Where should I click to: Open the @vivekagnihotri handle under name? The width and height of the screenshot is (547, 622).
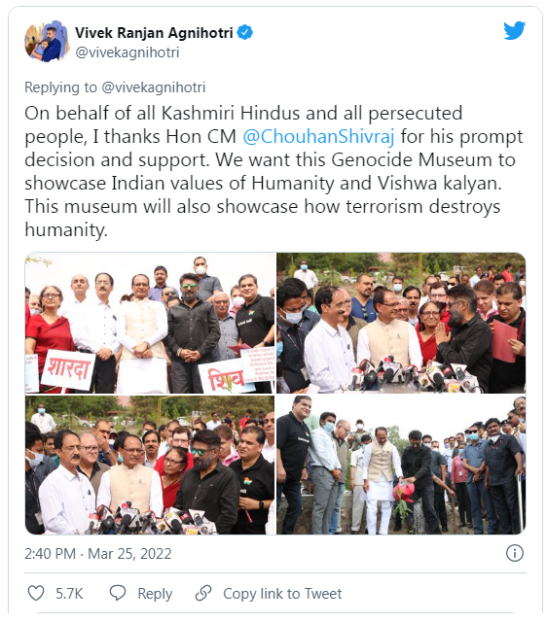pyautogui.click(x=127, y=52)
